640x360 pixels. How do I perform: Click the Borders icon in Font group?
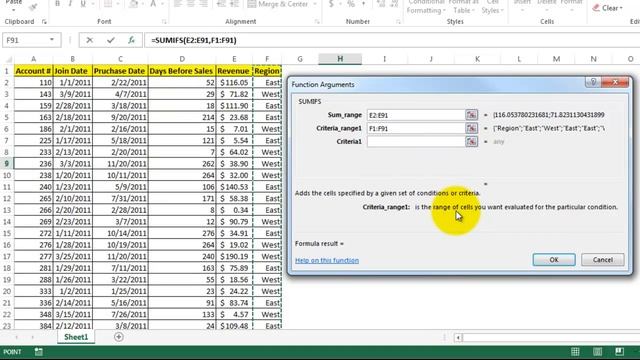[107, 4]
